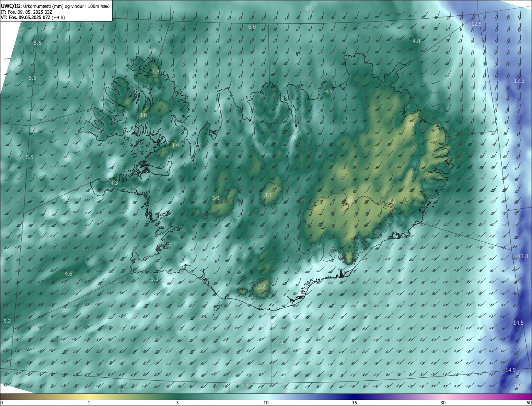
Task: Click the 5 tick on the color scale
Action: [177, 403]
